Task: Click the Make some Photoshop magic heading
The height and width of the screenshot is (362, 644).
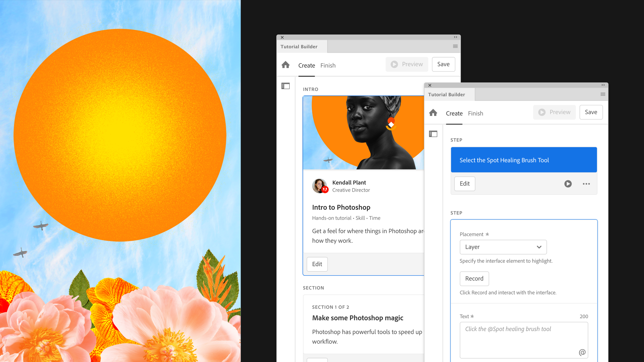Action: coord(358,318)
